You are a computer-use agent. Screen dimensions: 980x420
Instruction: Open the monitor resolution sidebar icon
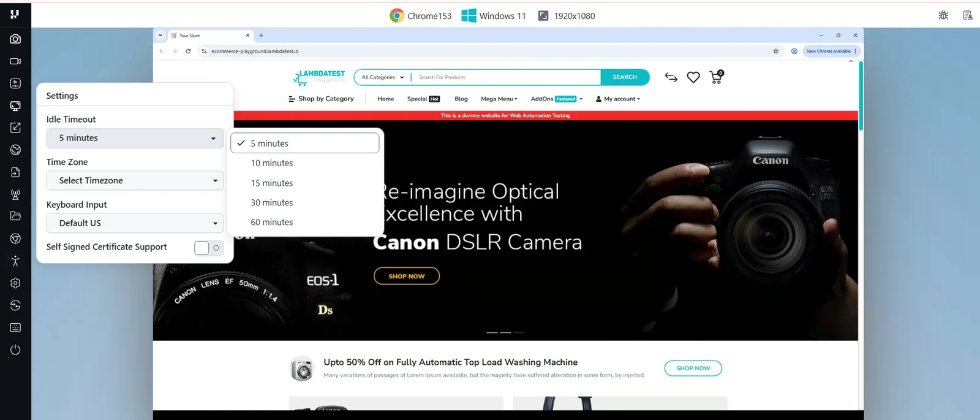[x=15, y=105]
